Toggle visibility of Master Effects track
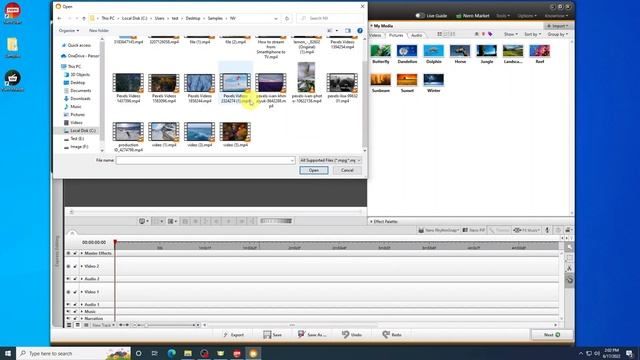640x360 pixels. pos(68,253)
